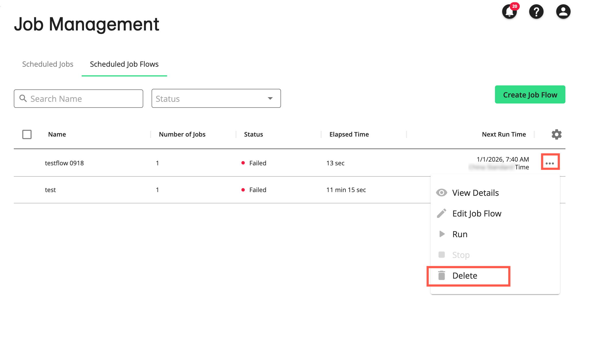Click the Run play icon

(441, 234)
